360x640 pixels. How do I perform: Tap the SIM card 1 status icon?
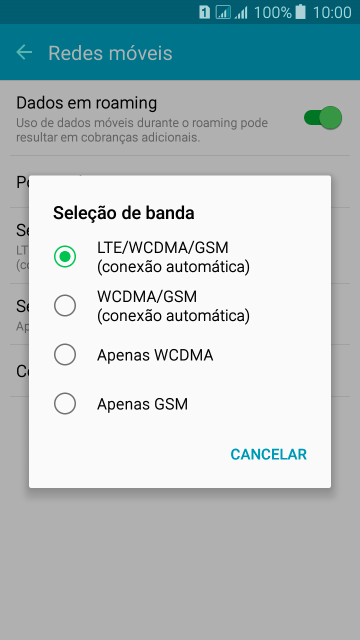point(204,12)
